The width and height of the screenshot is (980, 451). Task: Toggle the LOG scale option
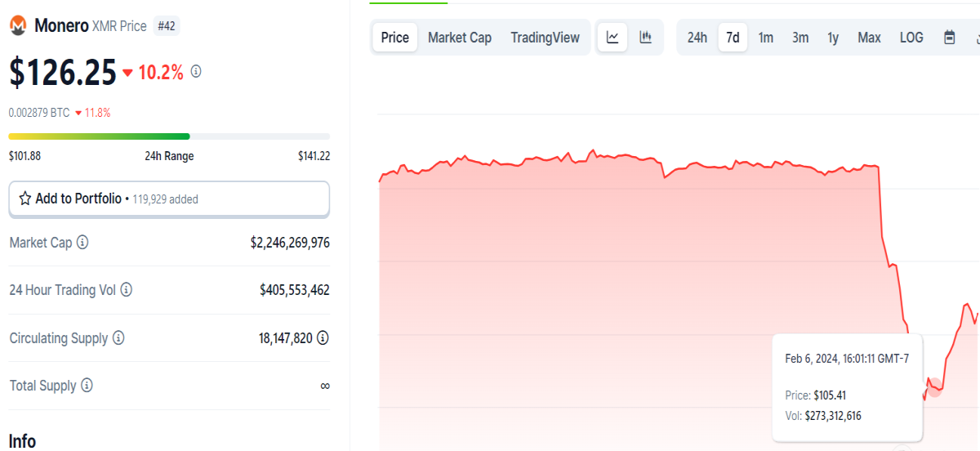tap(911, 38)
